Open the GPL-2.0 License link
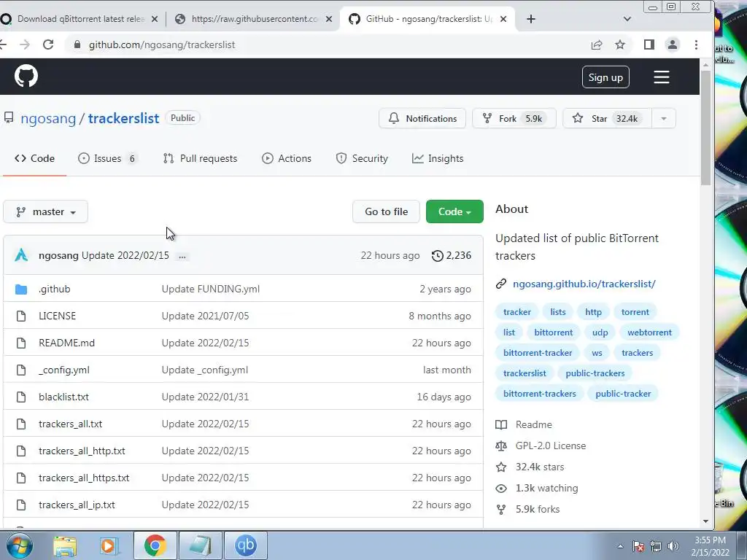 coord(551,446)
